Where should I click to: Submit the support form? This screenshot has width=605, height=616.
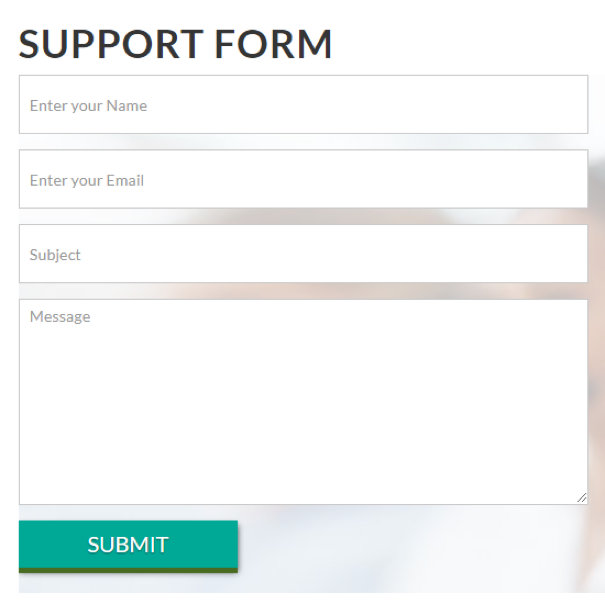click(128, 545)
